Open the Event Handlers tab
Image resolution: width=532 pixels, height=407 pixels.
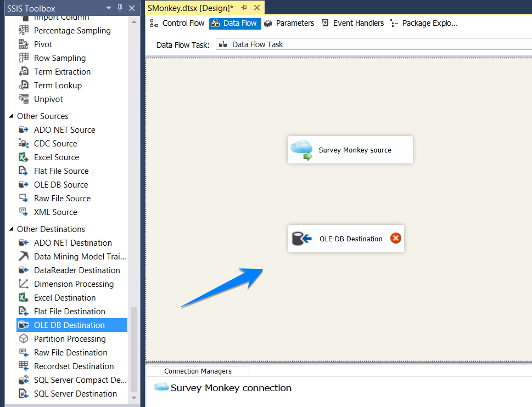coord(353,23)
